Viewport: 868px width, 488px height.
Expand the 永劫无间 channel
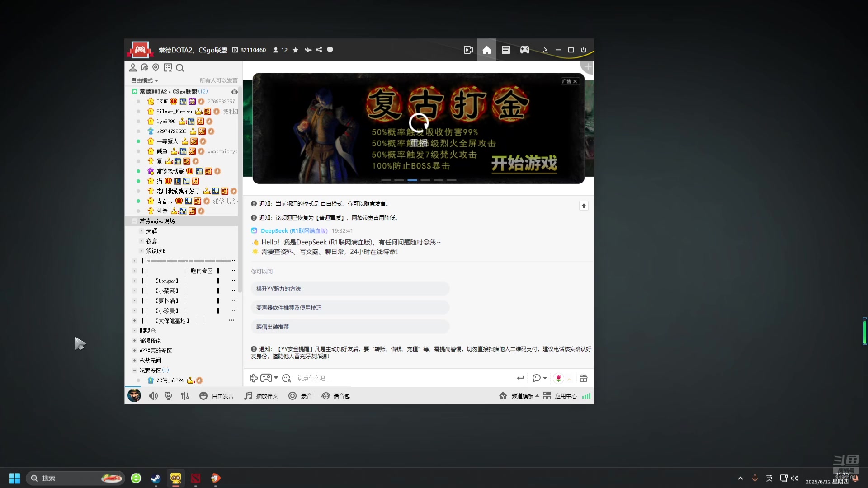pyautogui.click(x=134, y=361)
